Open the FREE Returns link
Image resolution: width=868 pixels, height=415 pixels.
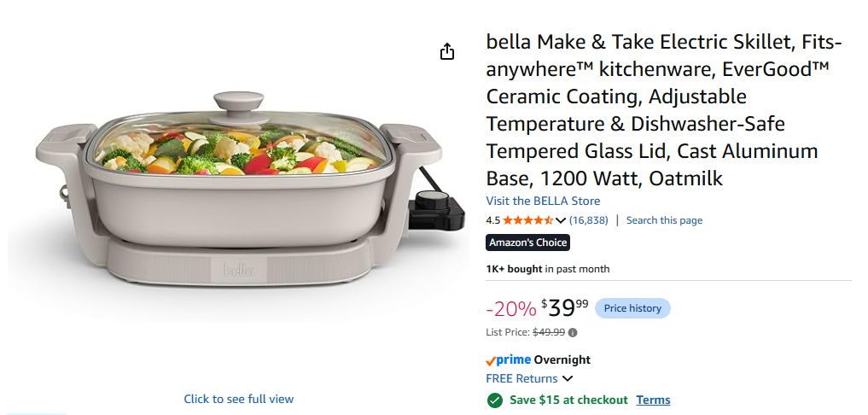521,379
